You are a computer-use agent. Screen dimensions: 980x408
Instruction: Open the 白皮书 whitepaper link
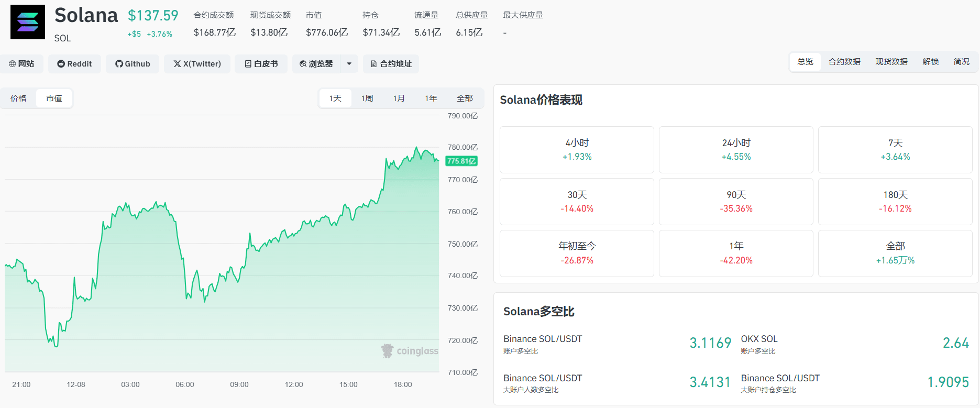[261, 64]
